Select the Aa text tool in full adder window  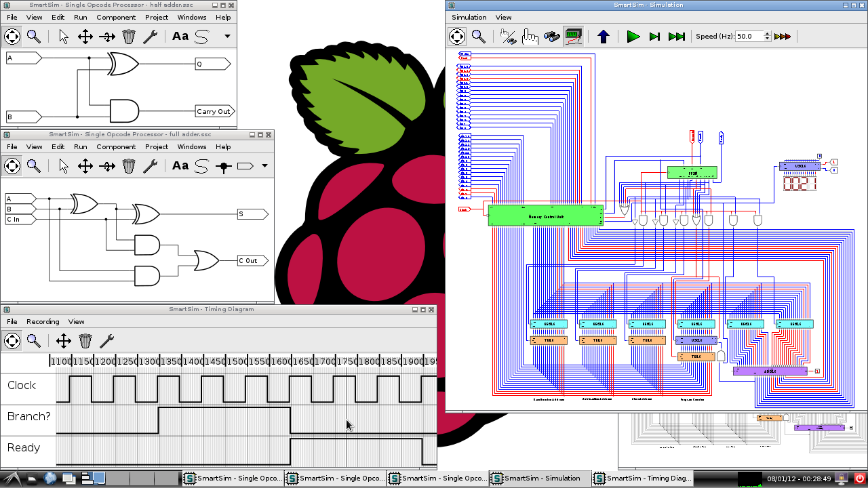[x=180, y=165]
